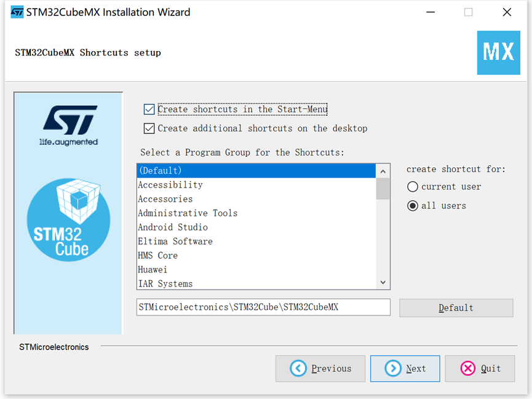Screen dimensions: 532x399
Task: Select the all users radio button
Action: pos(413,206)
